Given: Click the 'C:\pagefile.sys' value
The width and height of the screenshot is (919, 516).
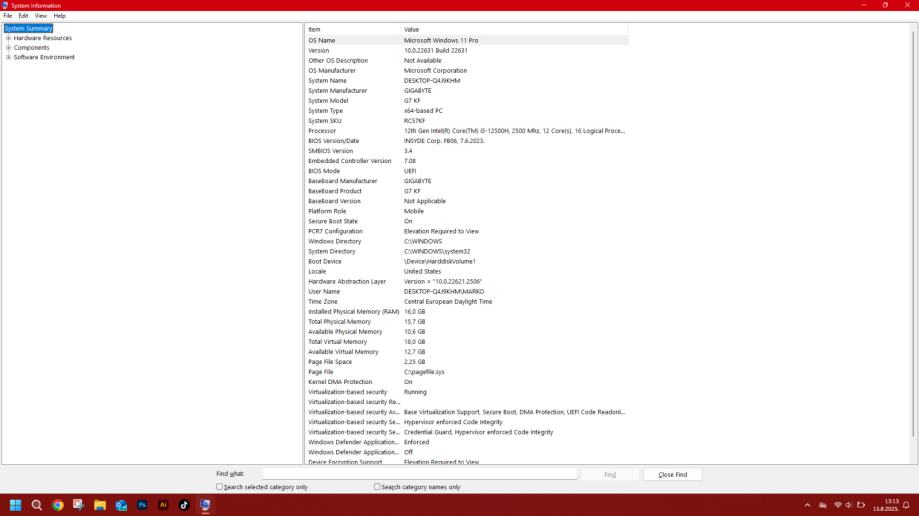Looking at the screenshot, I should click(x=424, y=372).
